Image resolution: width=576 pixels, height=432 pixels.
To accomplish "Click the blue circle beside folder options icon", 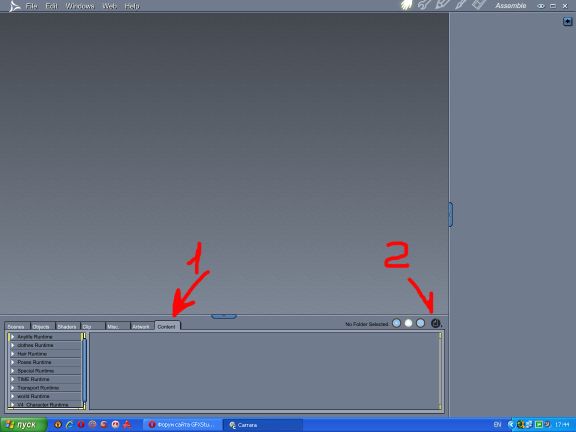I will tap(421, 323).
